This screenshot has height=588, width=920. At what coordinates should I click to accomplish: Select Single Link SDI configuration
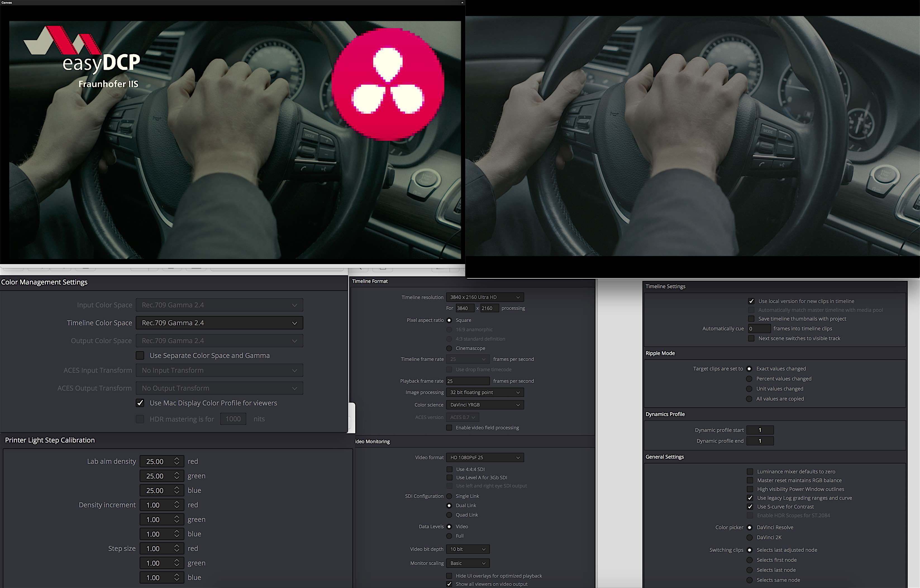(x=449, y=496)
